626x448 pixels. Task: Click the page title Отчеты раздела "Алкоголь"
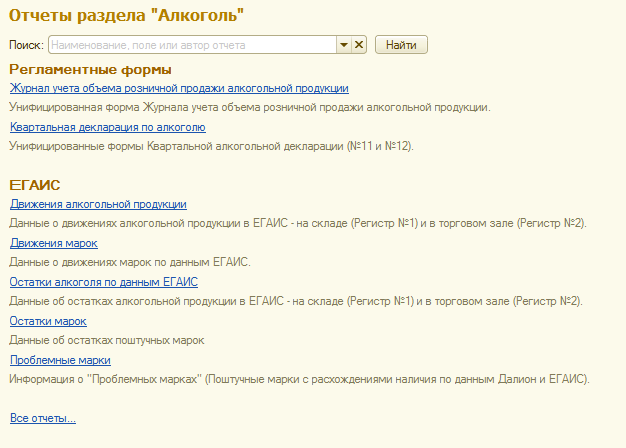tap(127, 16)
